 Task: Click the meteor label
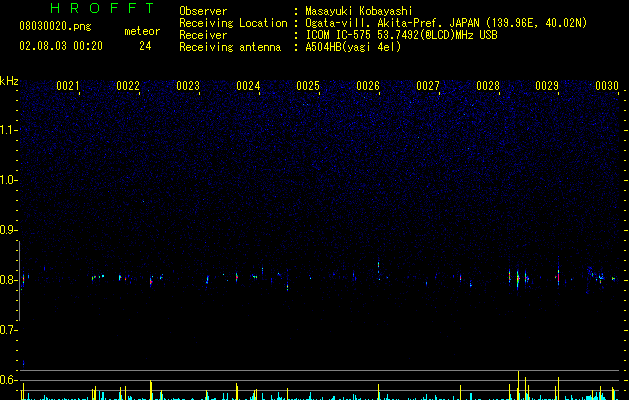coord(142,31)
